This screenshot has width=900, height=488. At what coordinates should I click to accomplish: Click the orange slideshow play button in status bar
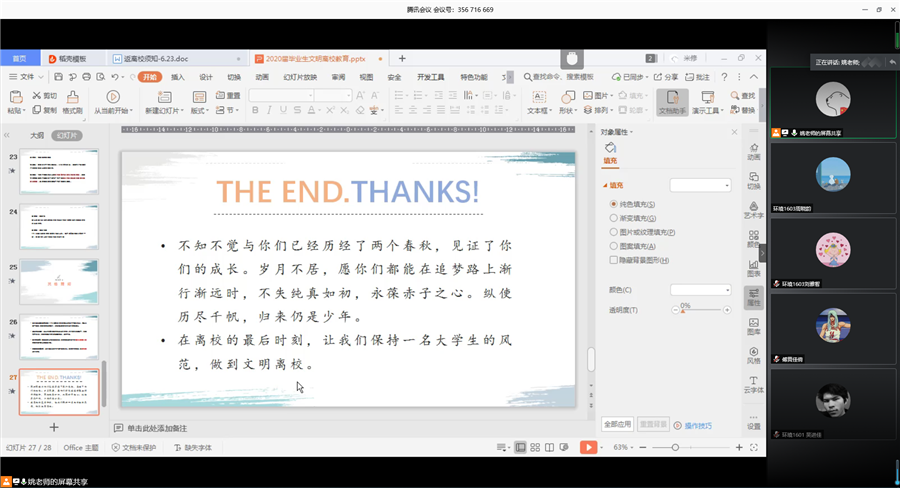pos(589,447)
